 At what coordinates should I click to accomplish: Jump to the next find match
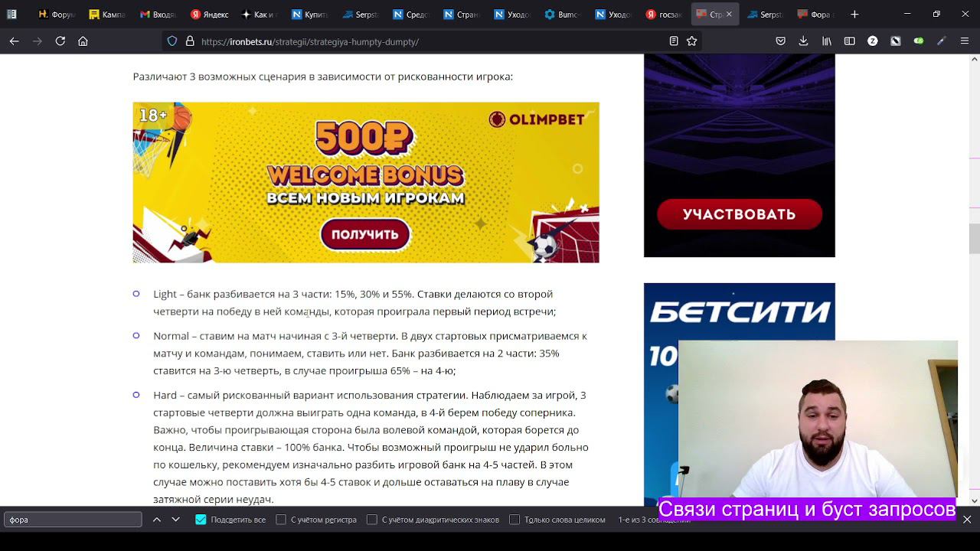(x=175, y=520)
